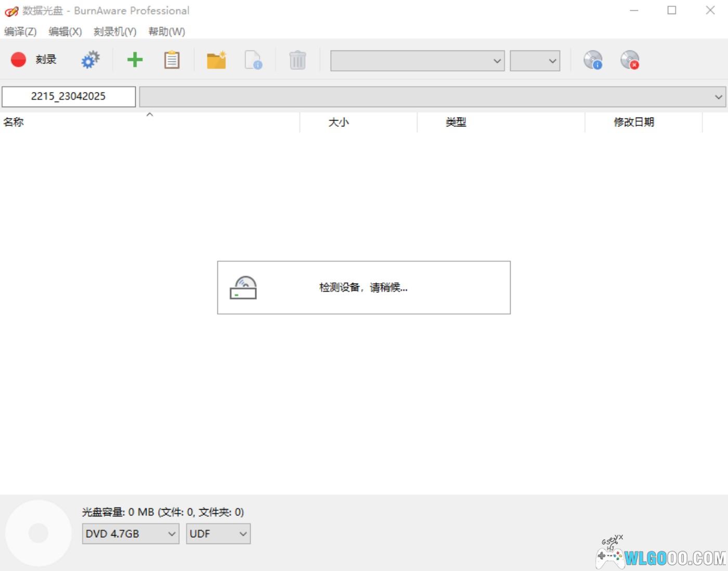The width and height of the screenshot is (728, 571).
Task: Sort by 名称 column header
Action: pos(14,122)
